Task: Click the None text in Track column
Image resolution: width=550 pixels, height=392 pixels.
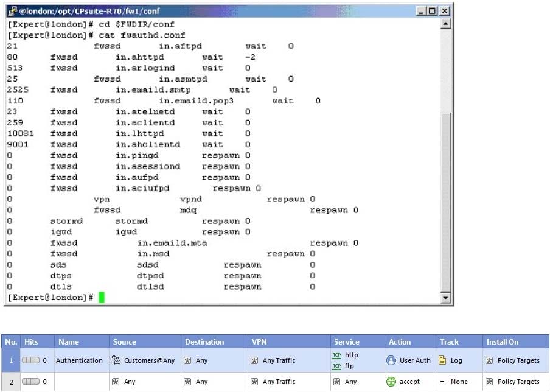Action: pos(459,382)
